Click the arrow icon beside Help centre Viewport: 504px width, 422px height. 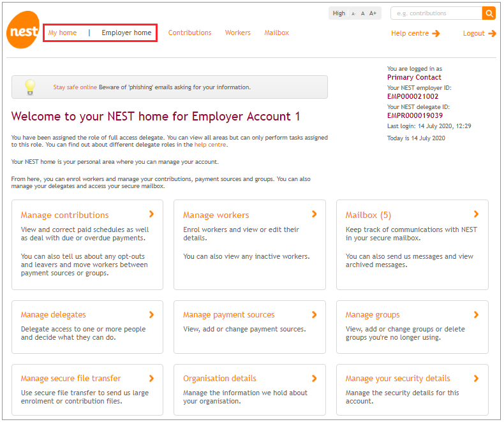[x=436, y=33]
